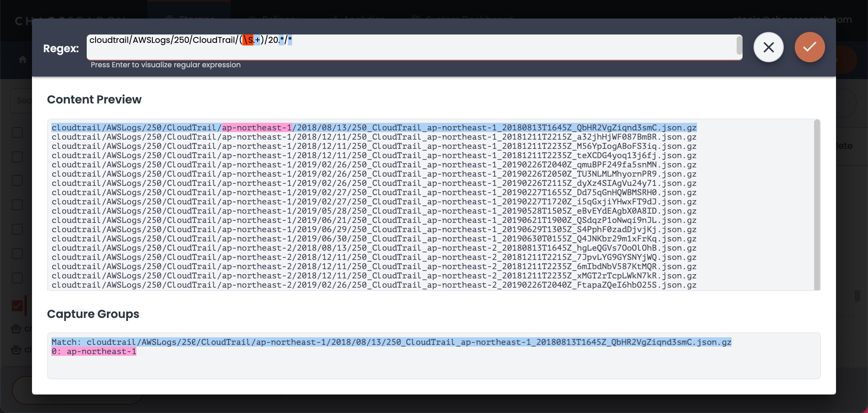Screen dimensions: 868x413
Task: Select the preview line ending eBvEYdEAgbX0A8ID.json.gz
Action: [x=374, y=211]
